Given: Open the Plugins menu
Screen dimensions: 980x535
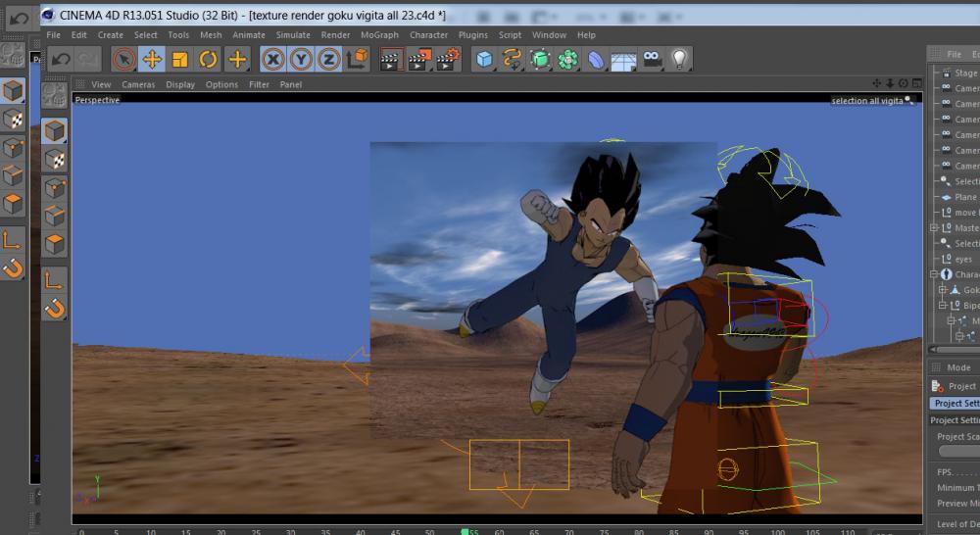Looking at the screenshot, I should [x=473, y=35].
